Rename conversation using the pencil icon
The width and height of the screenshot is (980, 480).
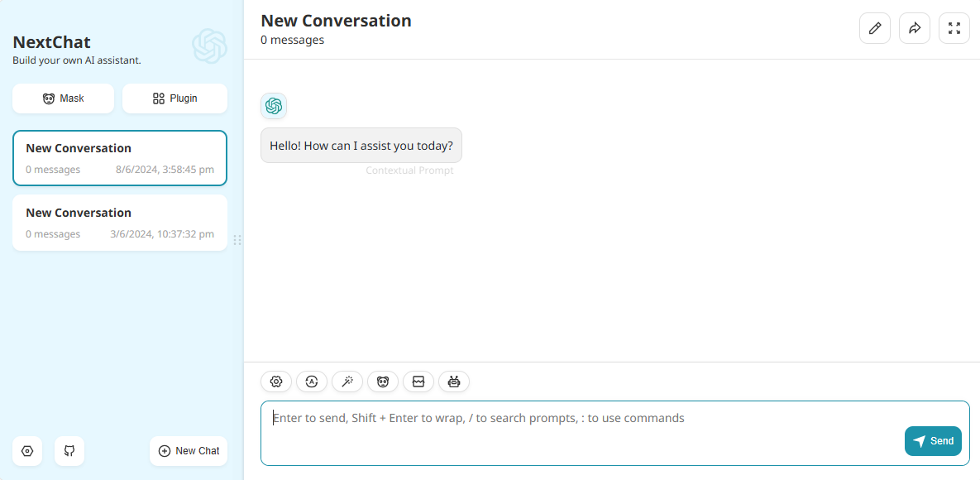(874, 27)
